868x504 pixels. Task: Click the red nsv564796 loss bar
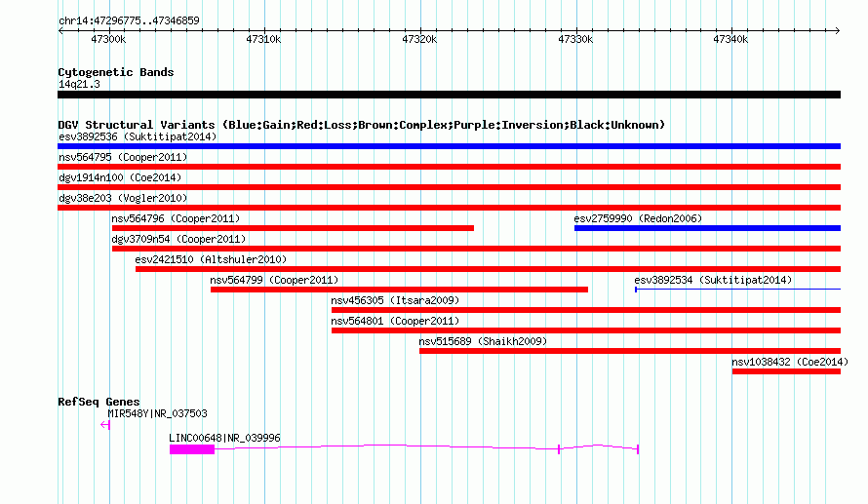pos(293,228)
